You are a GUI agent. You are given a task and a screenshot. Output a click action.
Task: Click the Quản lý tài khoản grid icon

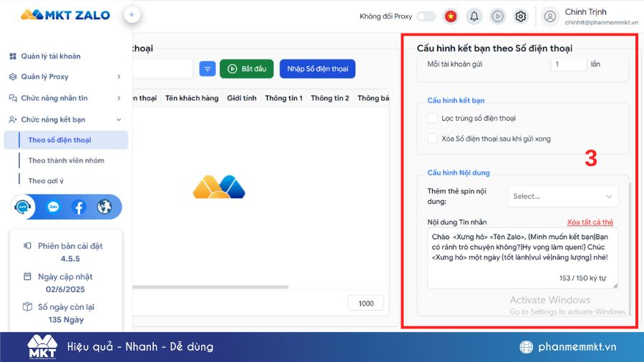[13, 57]
